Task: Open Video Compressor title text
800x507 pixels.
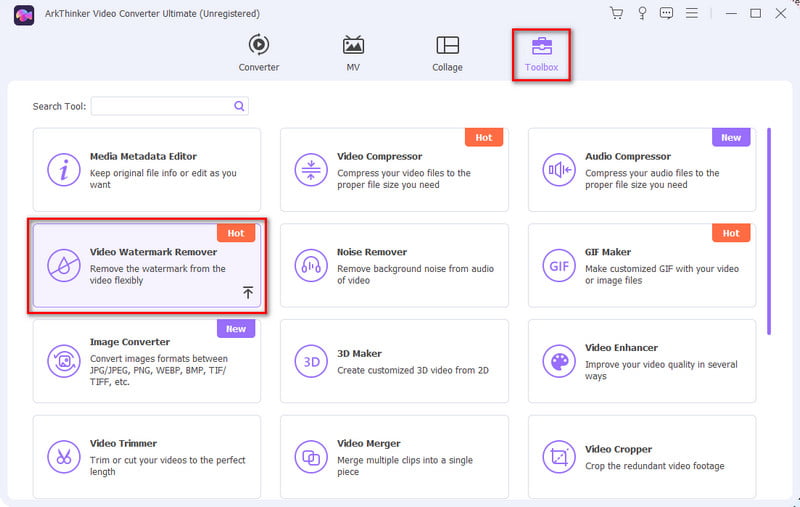Action: click(380, 157)
